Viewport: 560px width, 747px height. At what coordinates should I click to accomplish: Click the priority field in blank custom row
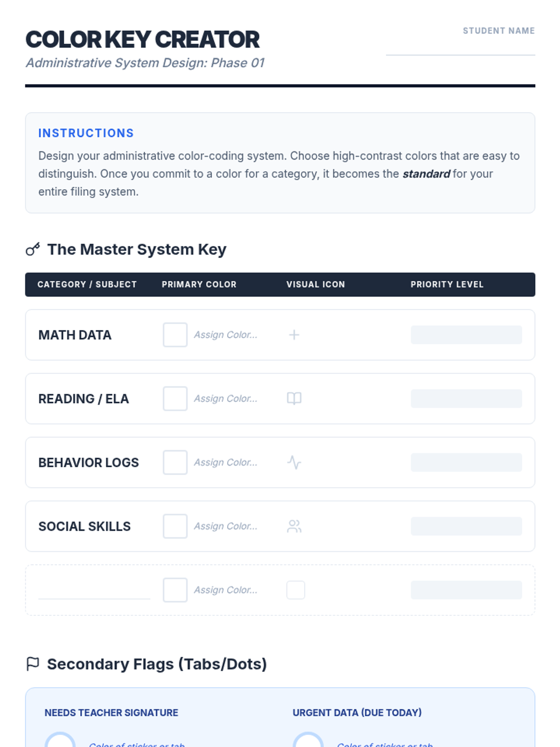[x=466, y=590]
